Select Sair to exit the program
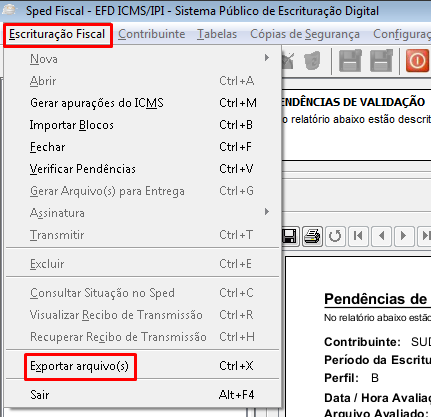Viewport: 431px width, 417px height. pyautogui.click(x=143, y=395)
